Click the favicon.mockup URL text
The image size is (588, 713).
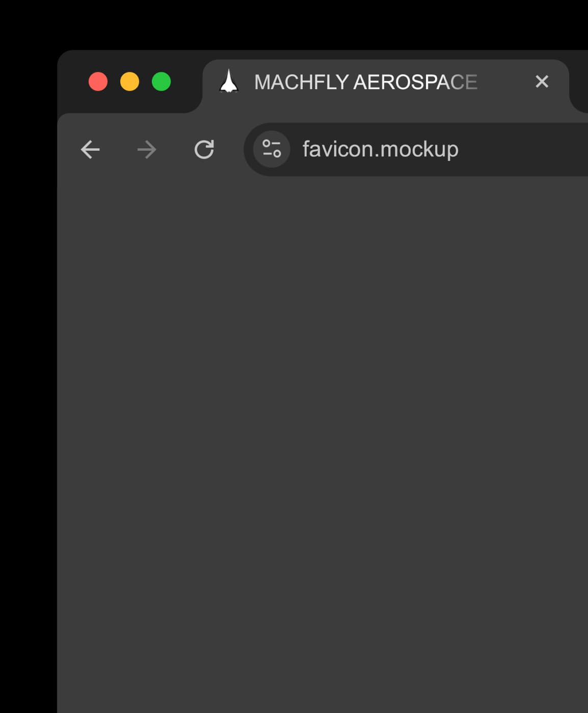tap(380, 149)
